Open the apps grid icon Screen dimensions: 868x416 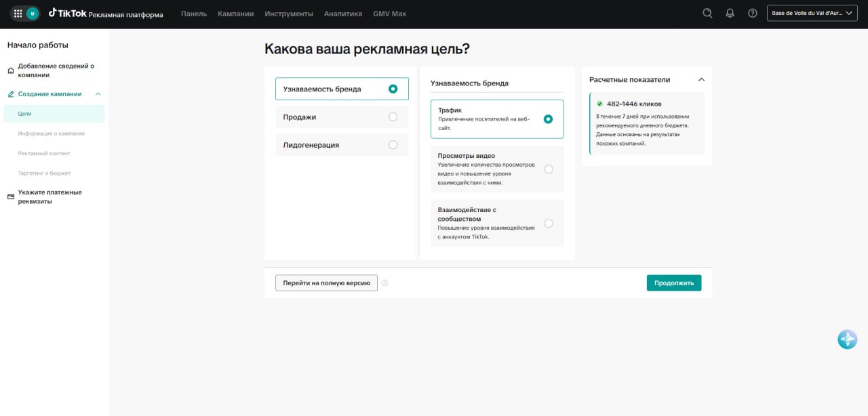(x=18, y=14)
